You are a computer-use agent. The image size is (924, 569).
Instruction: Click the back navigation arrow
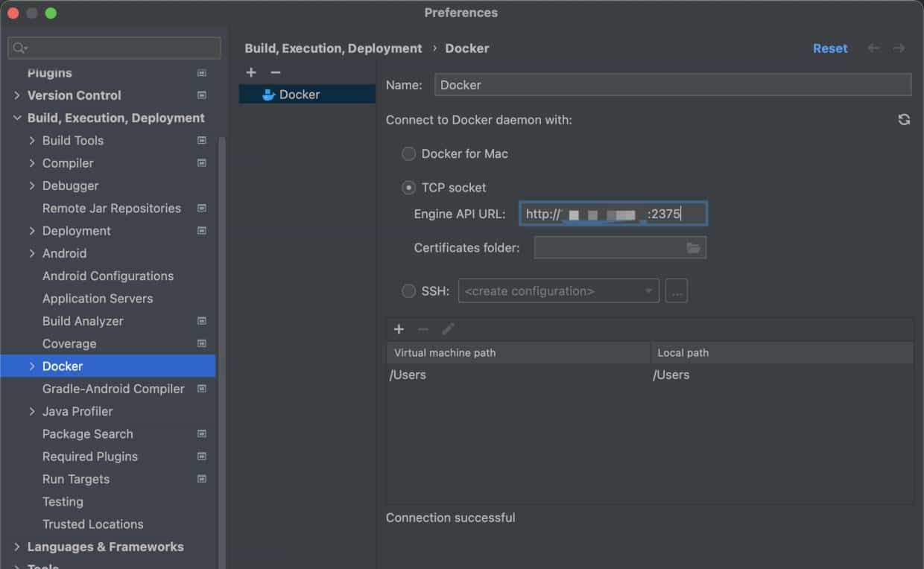point(873,48)
